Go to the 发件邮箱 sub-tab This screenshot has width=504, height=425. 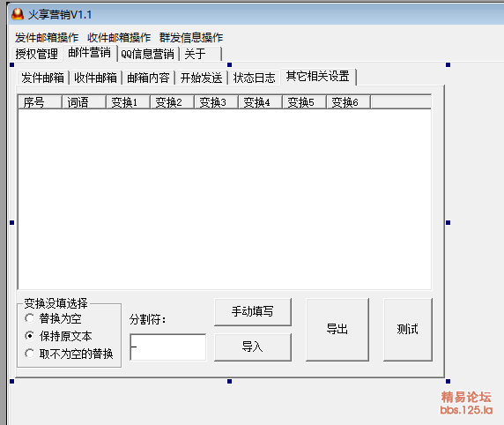pos(43,78)
